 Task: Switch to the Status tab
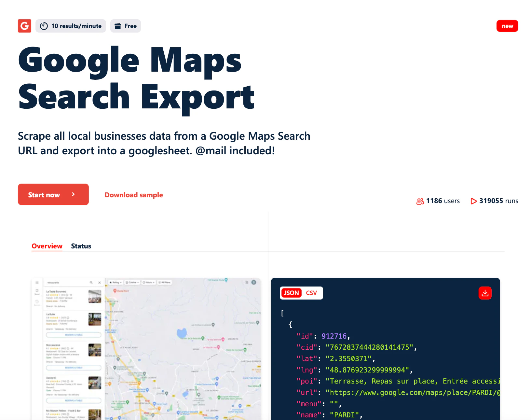point(81,246)
